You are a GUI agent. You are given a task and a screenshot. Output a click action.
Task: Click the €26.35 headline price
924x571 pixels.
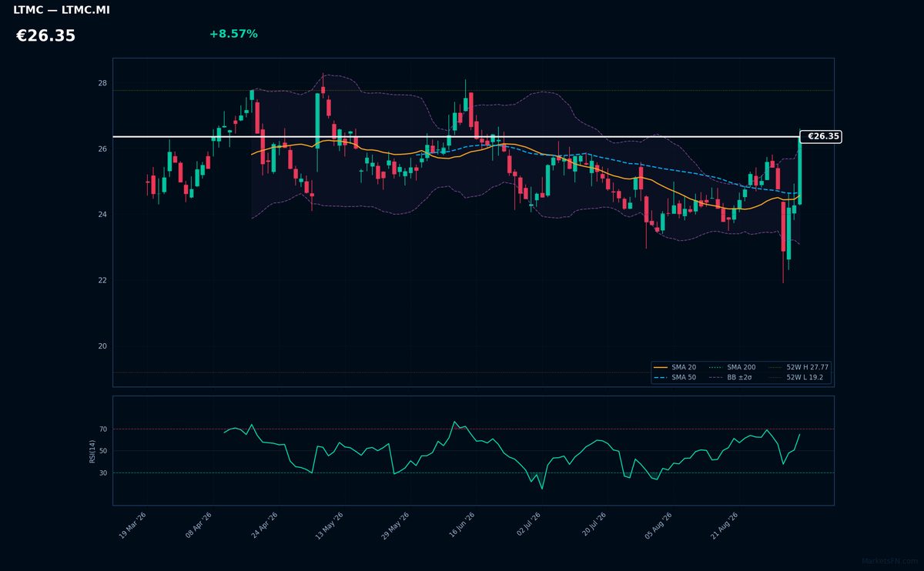click(x=45, y=36)
